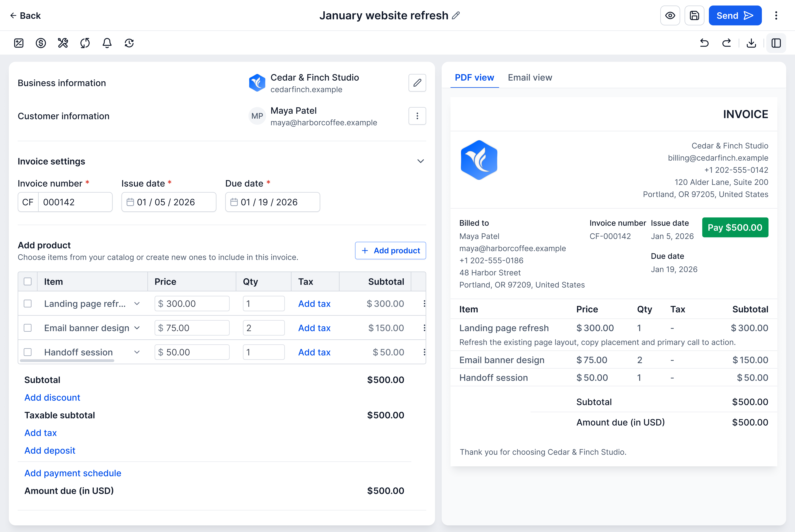This screenshot has width=795, height=532.
Task: Click "CF-000142" in the invoice preview
Action: point(610,236)
